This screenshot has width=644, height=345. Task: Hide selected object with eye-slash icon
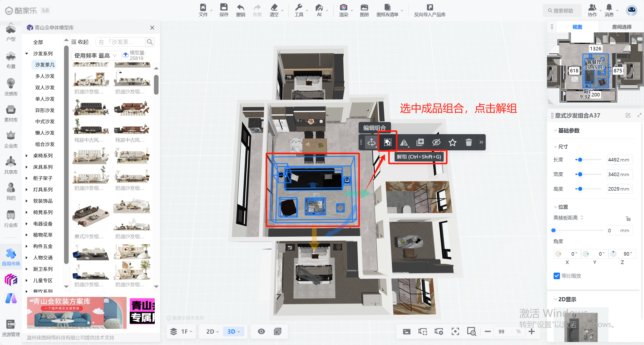click(436, 143)
